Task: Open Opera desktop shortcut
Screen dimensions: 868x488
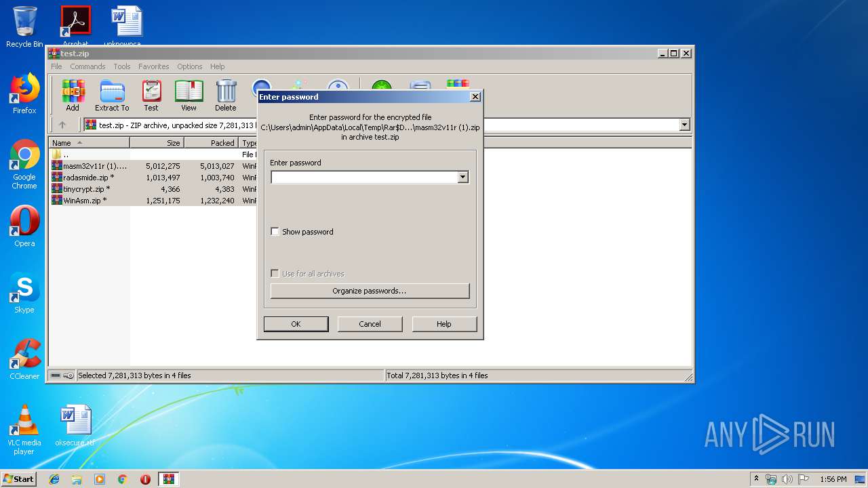Action: (24, 226)
